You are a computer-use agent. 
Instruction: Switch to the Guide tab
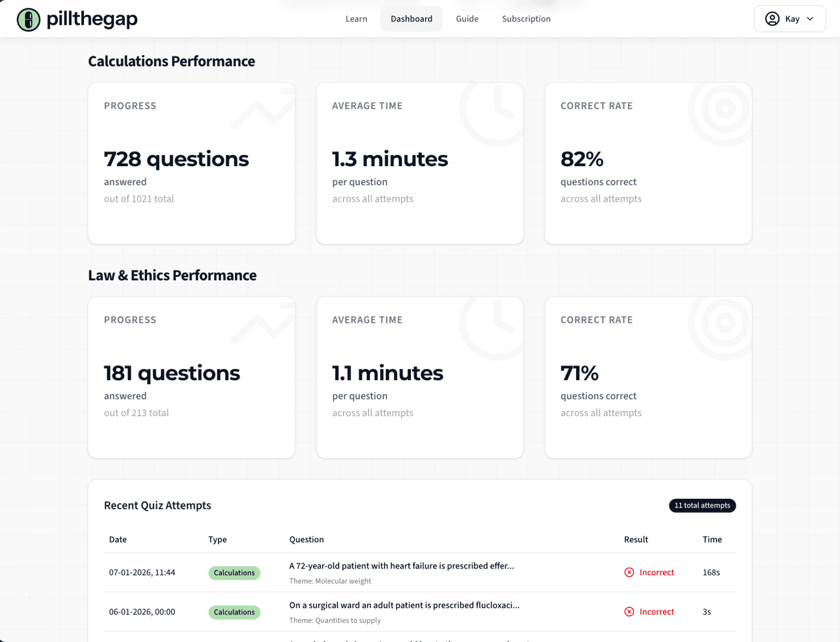point(467,19)
